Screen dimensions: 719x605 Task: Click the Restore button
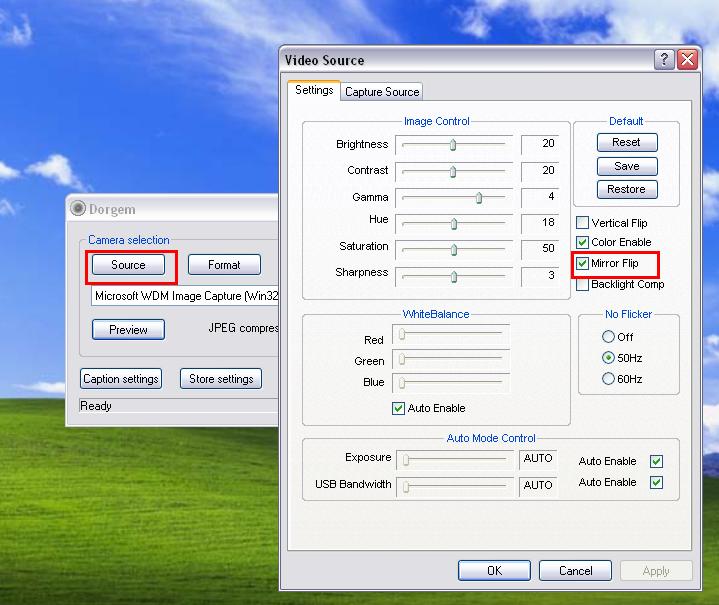pos(627,189)
